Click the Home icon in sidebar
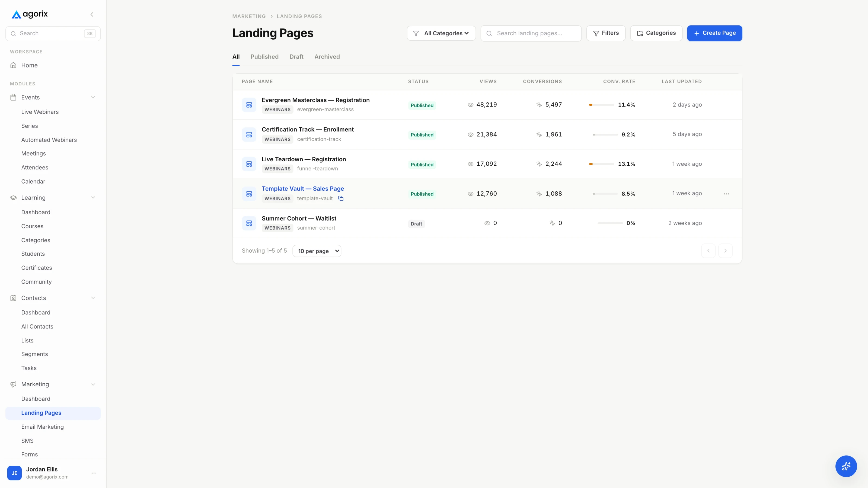The height and width of the screenshot is (488, 868). coord(13,65)
